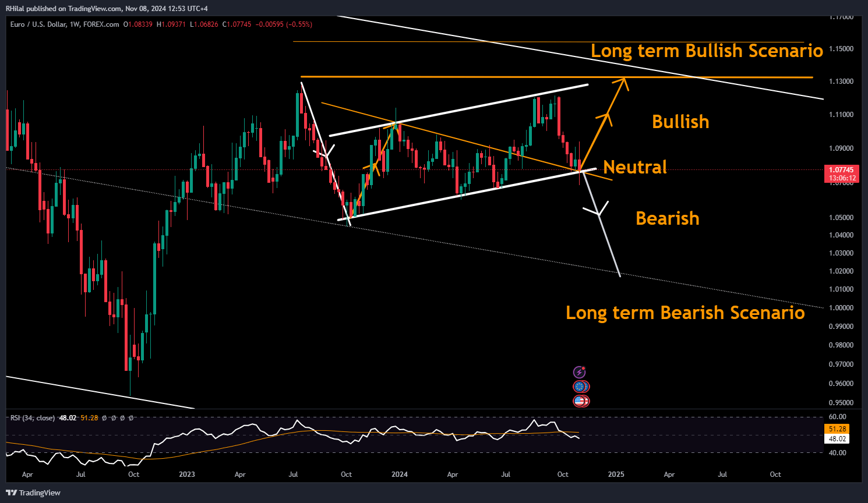This screenshot has width=868, height=503.
Task: Click the 1.09000 price scale label
Action: [x=841, y=148]
